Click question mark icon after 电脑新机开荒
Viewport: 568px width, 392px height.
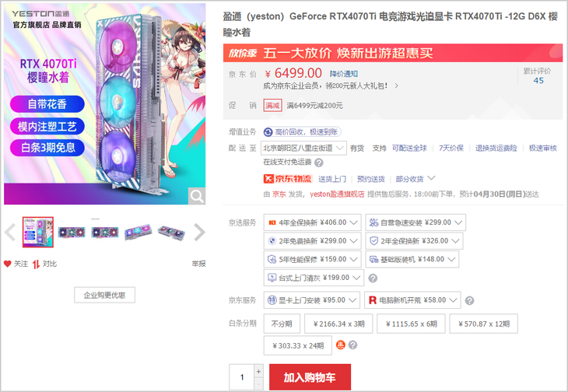469,300
